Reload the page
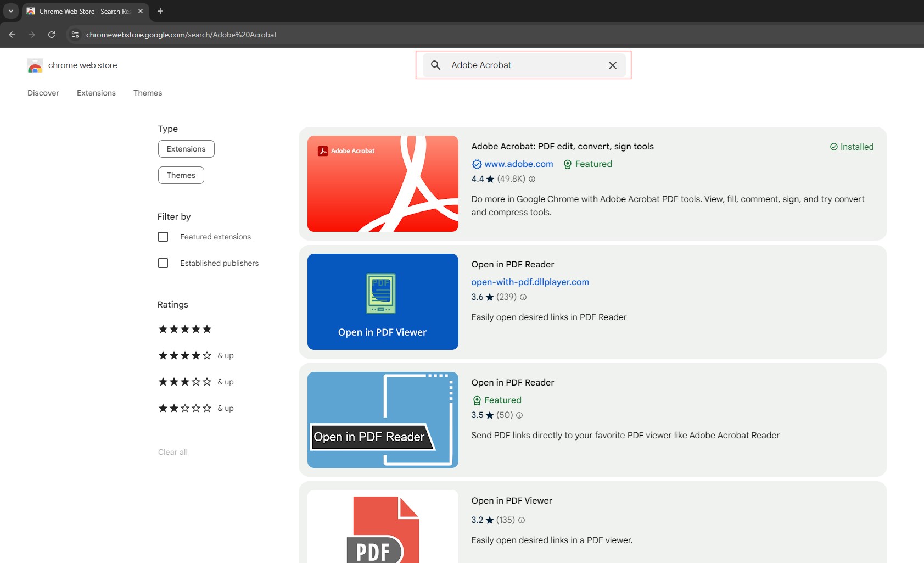 tap(52, 35)
